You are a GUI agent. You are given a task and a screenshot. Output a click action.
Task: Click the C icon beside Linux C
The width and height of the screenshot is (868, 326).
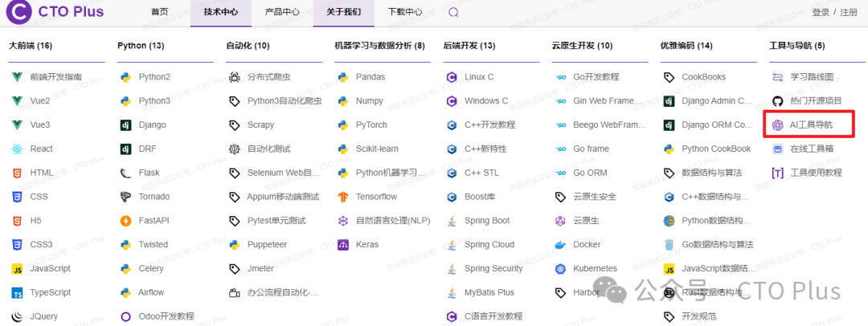[x=451, y=77]
